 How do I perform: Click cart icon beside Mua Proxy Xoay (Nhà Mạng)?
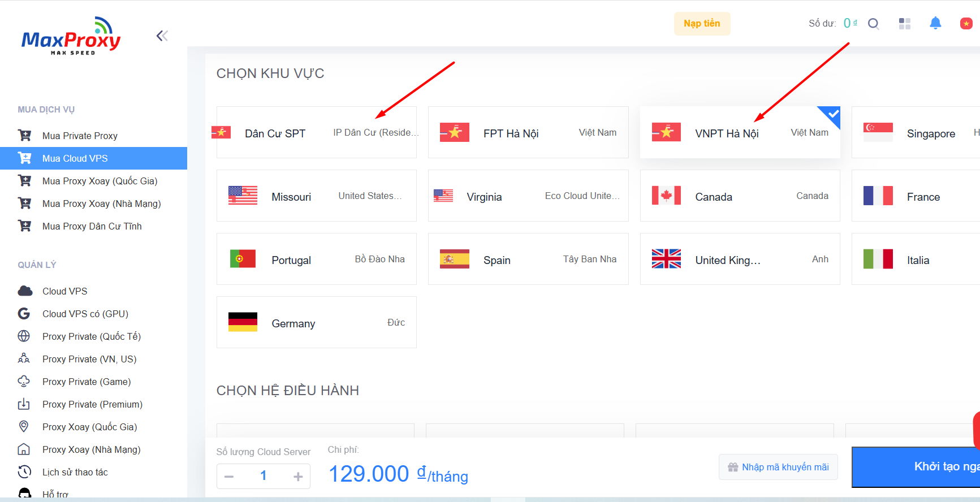pyautogui.click(x=24, y=204)
